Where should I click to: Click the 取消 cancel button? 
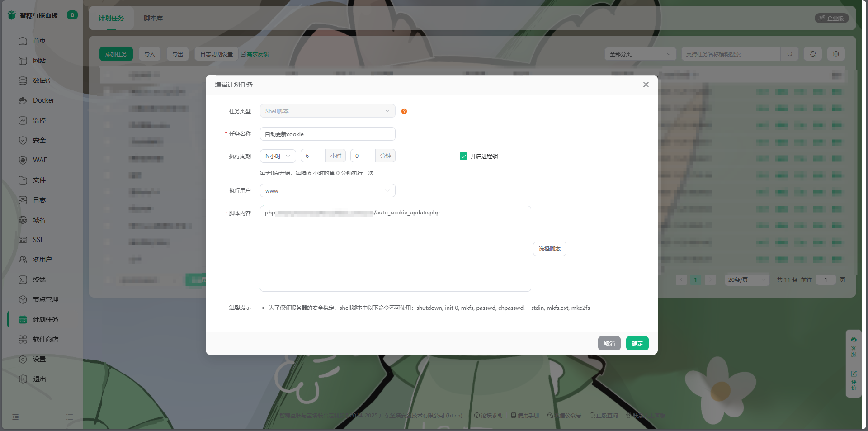(x=609, y=344)
